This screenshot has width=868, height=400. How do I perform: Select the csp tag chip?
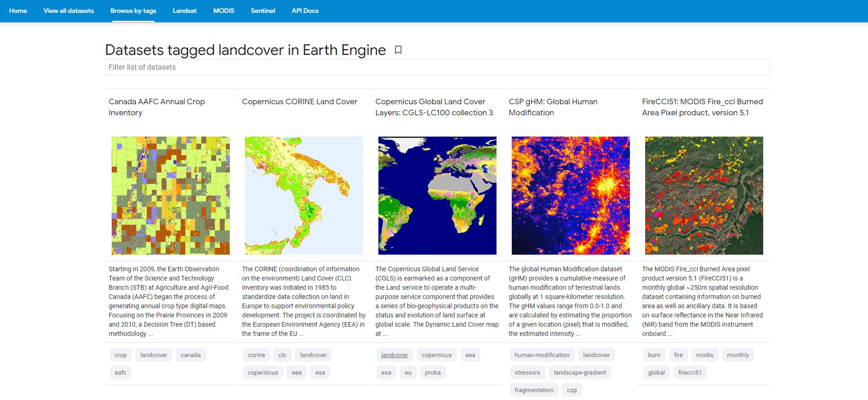coord(572,390)
